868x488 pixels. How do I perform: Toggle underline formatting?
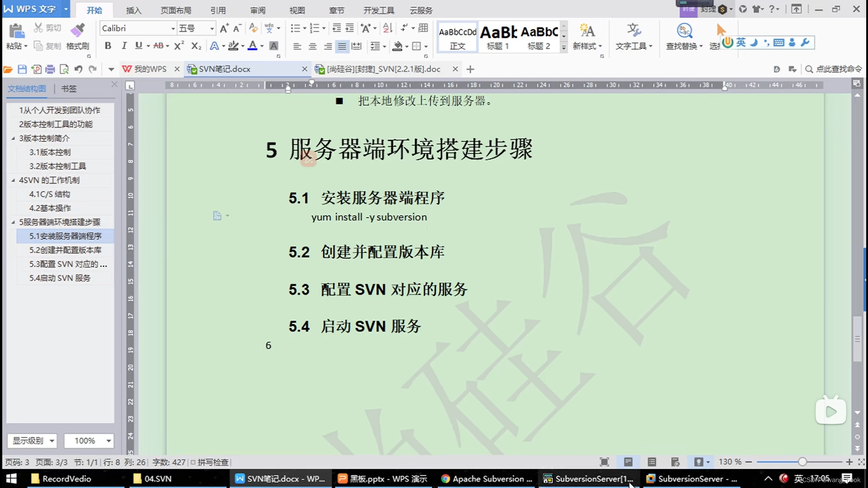[x=138, y=46]
